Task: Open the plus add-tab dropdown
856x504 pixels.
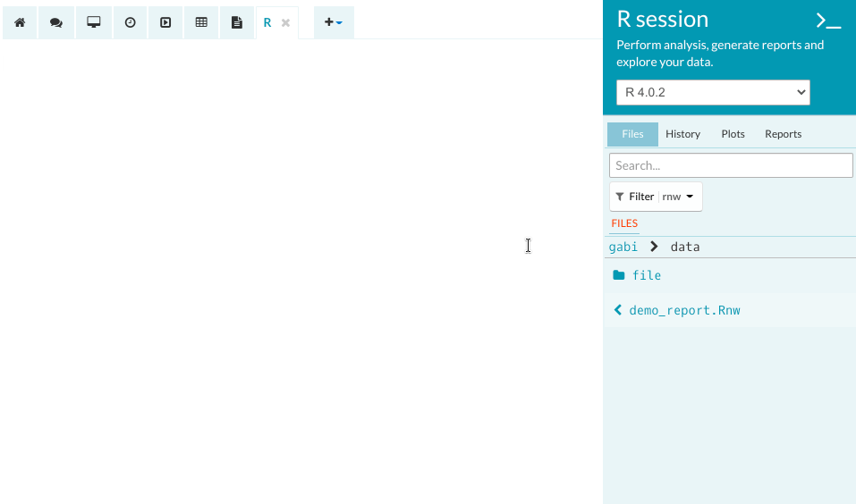Action: coord(334,22)
